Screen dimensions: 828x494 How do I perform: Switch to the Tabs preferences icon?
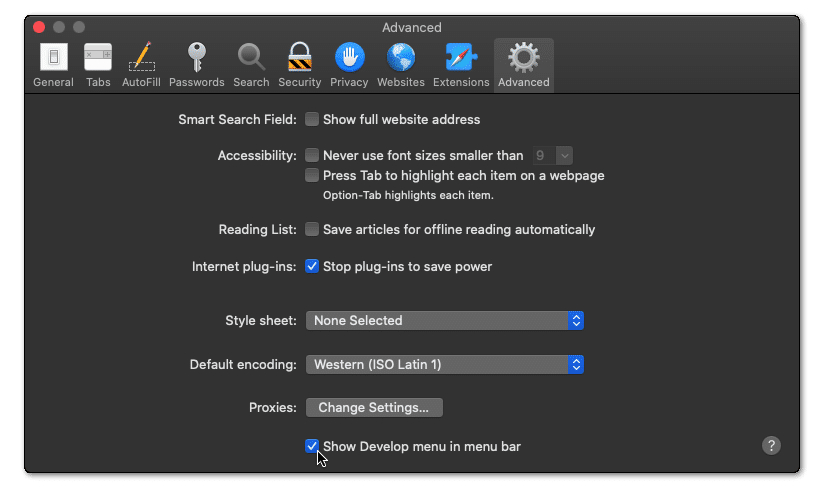pos(98,64)
